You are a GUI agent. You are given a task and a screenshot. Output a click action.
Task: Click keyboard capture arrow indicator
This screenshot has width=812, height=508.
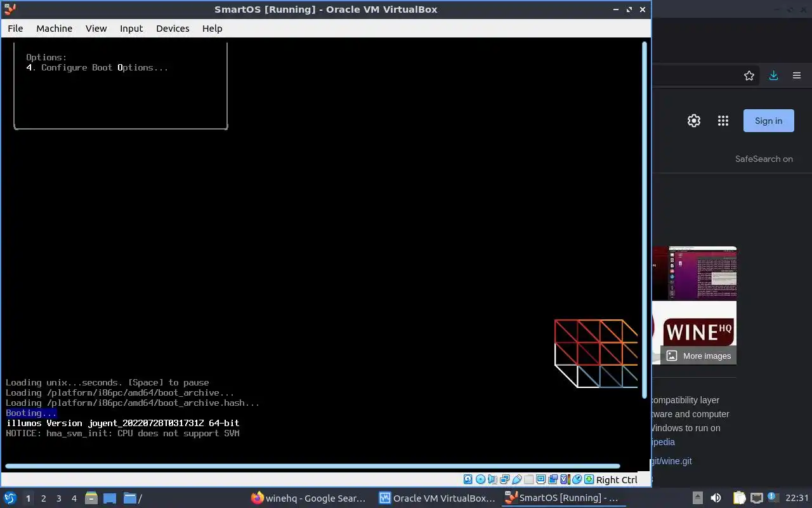589,479
